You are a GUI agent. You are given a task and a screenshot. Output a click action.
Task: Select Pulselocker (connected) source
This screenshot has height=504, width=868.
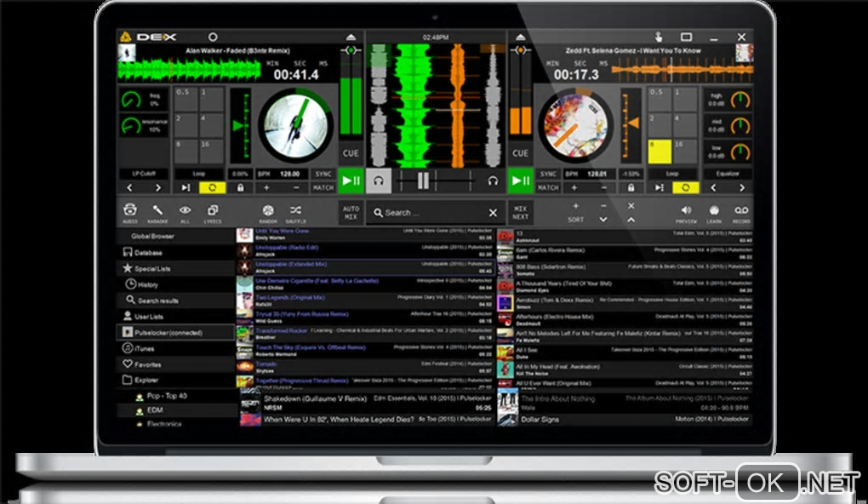point(175,333)
